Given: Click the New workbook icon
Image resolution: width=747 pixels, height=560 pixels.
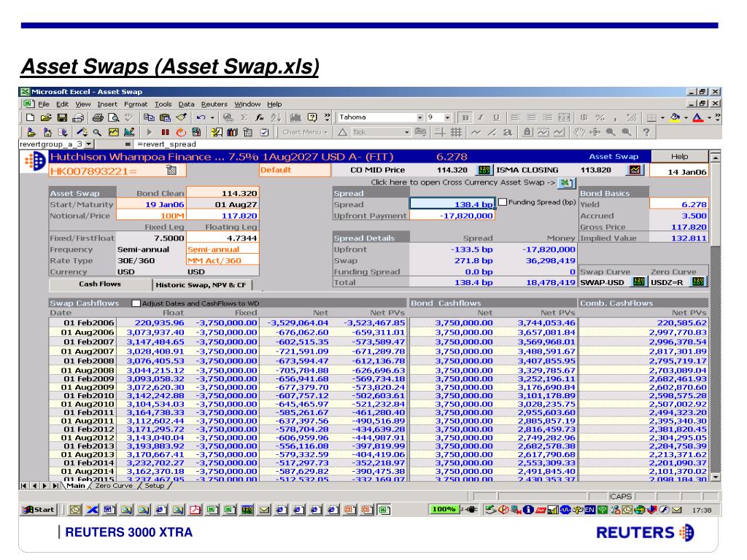Looking at the screenshot, I should [30, 117].
